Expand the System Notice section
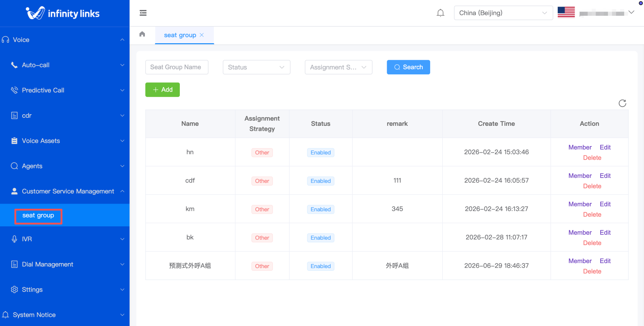644x326 pixels. 122,315
